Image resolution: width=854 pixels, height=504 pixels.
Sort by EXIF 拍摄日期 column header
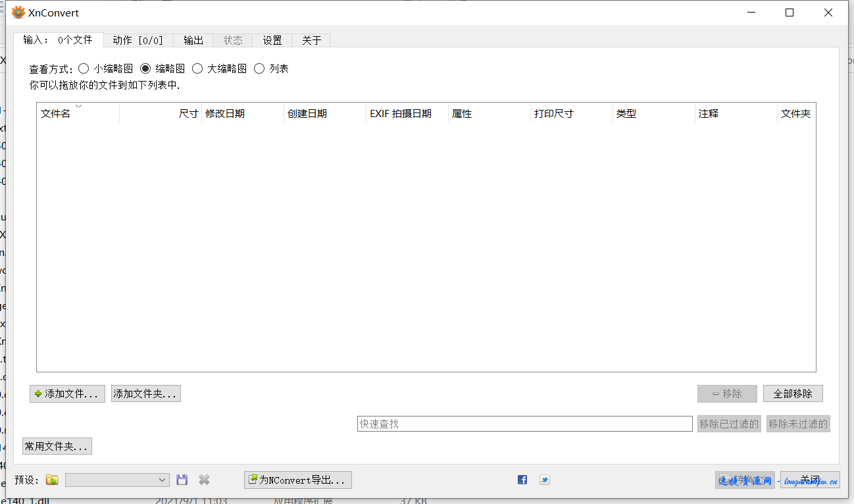[407, 113]
